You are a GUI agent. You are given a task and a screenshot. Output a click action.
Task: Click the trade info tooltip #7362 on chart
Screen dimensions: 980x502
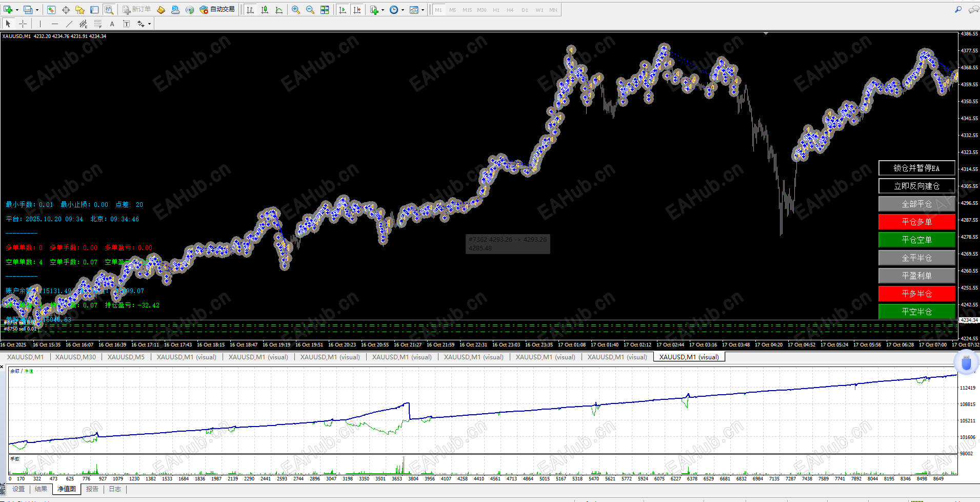[x=508, y=244]
